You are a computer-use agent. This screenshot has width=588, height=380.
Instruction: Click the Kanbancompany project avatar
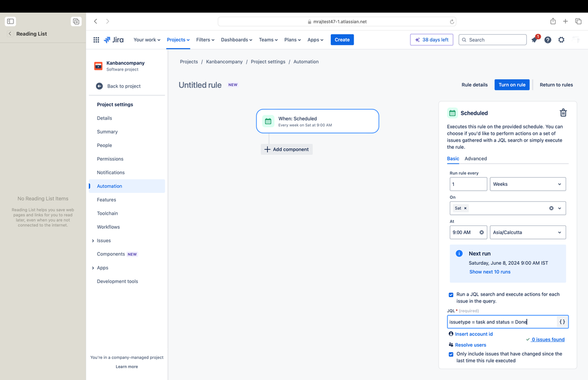(98, 66)
